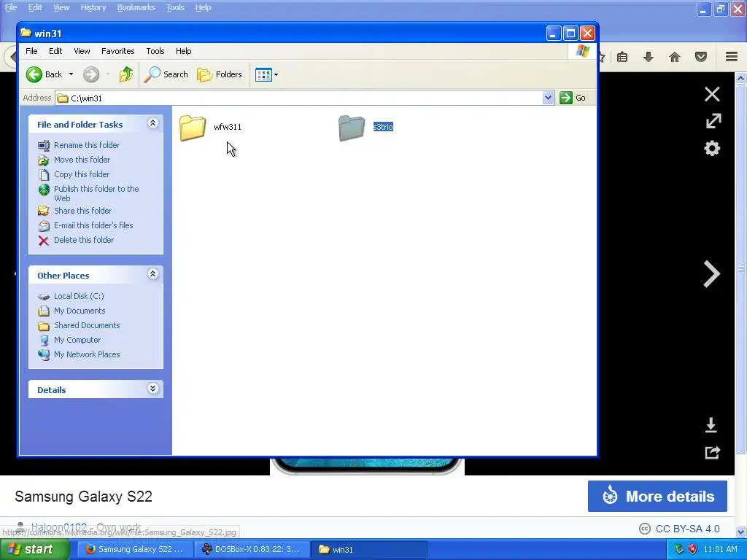This screenshot has width=747, height=560.
Task: Open the Explorer Tools menu
Action: [x=155, y=51]
